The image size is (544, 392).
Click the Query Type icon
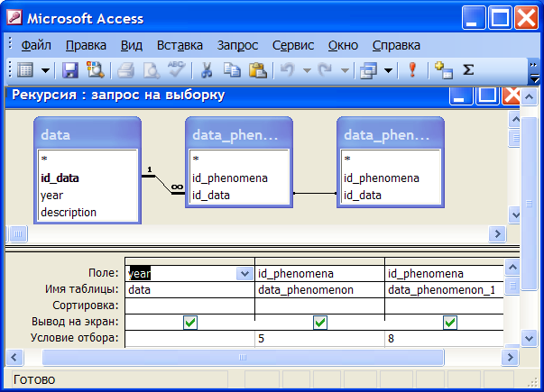pos(368,70)
